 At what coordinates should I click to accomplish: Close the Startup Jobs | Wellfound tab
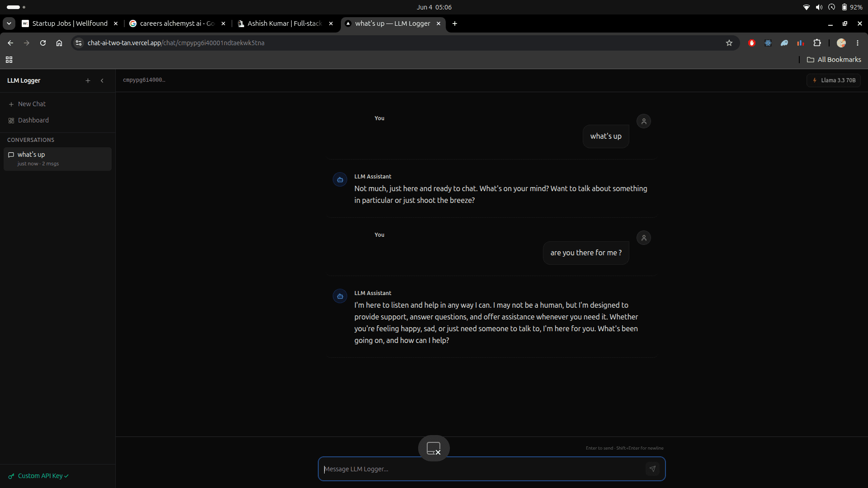pos(116,23)
